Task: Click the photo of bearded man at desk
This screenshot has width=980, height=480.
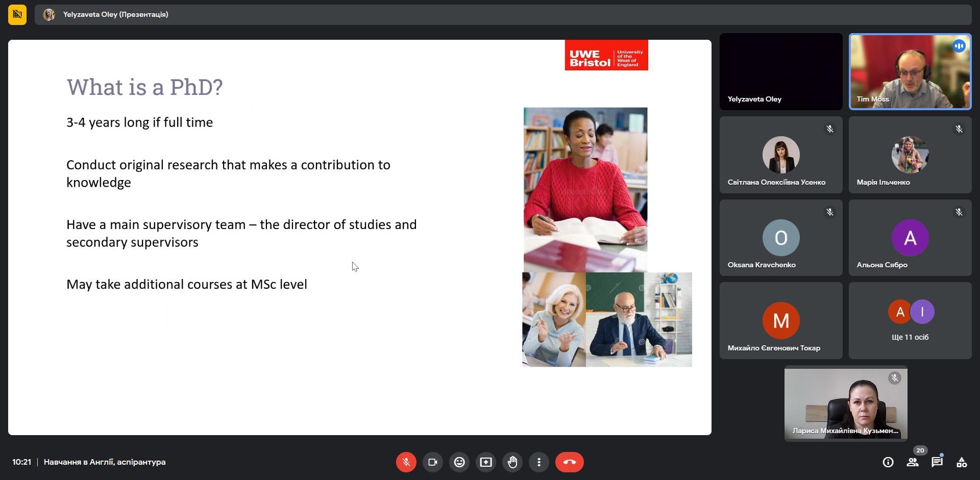Action: point(639,319)
